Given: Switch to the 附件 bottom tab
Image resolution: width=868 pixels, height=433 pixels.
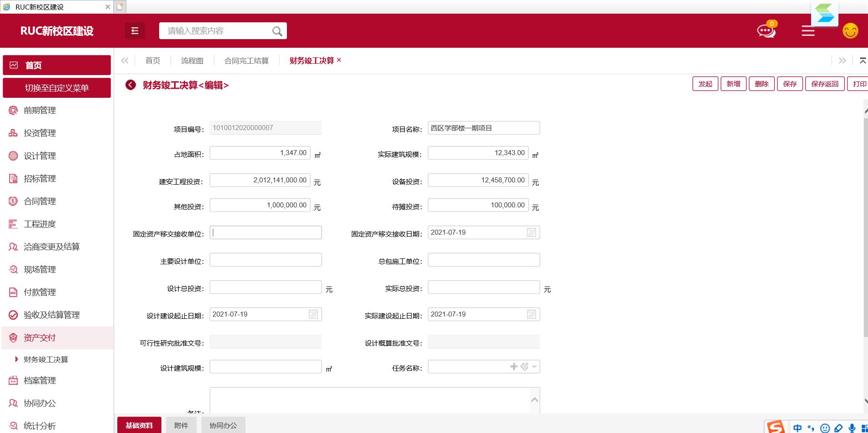Looking at the screenshot, I should [x=181, y=425].
